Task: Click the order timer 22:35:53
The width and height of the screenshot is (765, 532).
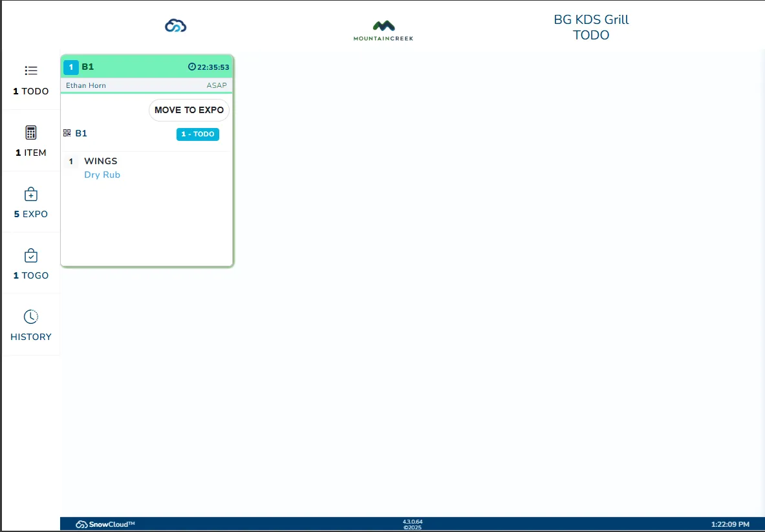Action: tap(213, 67)
